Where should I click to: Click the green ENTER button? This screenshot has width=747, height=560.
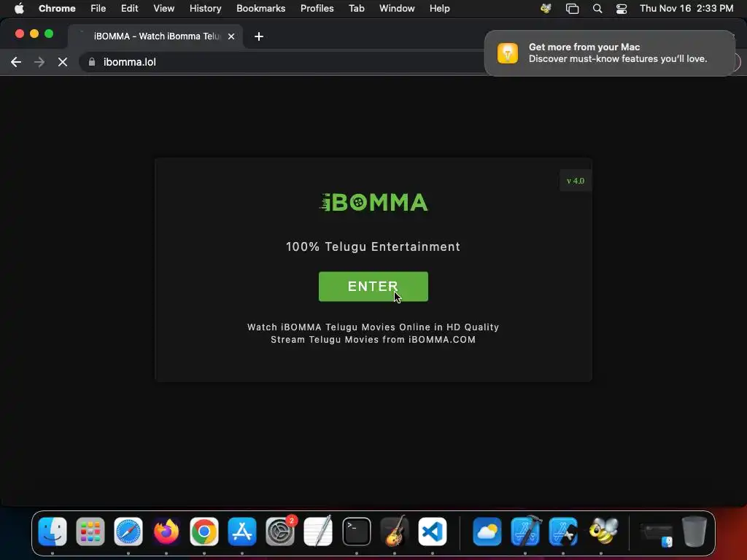point(373,286)
